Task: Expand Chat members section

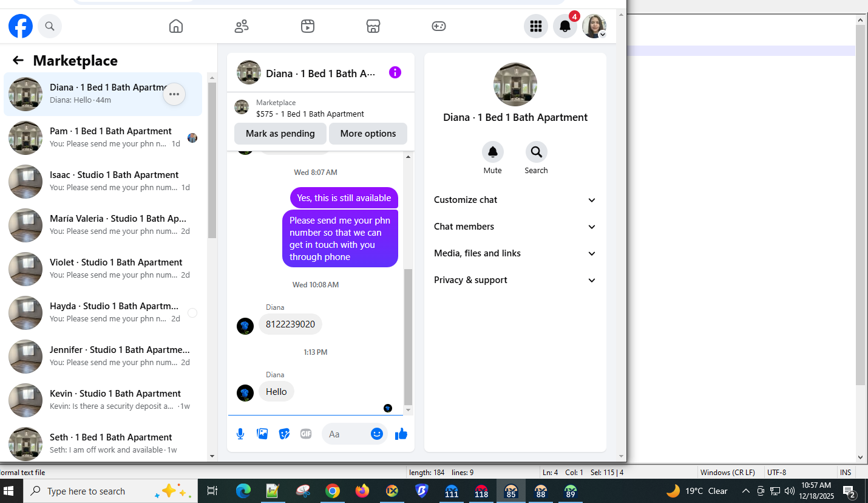Action: [515, 227]
